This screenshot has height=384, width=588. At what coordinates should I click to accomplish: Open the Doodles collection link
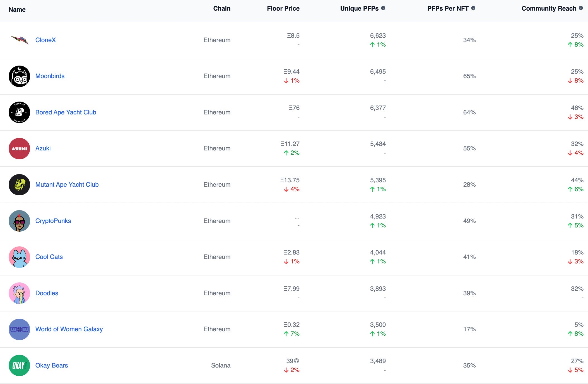(47, 293)
